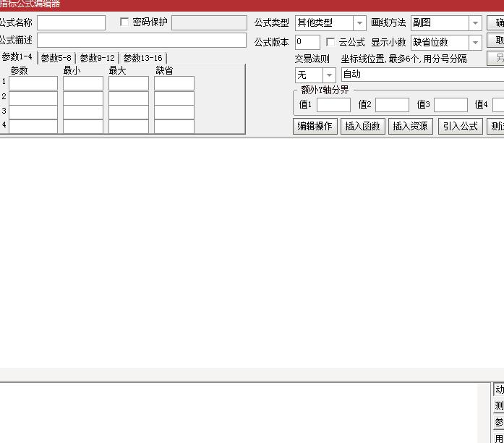Click row 1 参数 name cell

click(33, 83)
